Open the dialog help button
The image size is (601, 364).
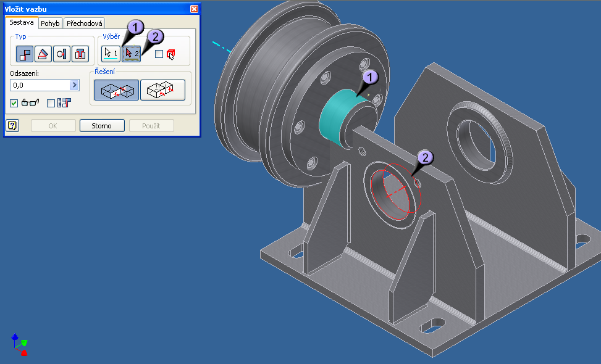click(12, 126)
